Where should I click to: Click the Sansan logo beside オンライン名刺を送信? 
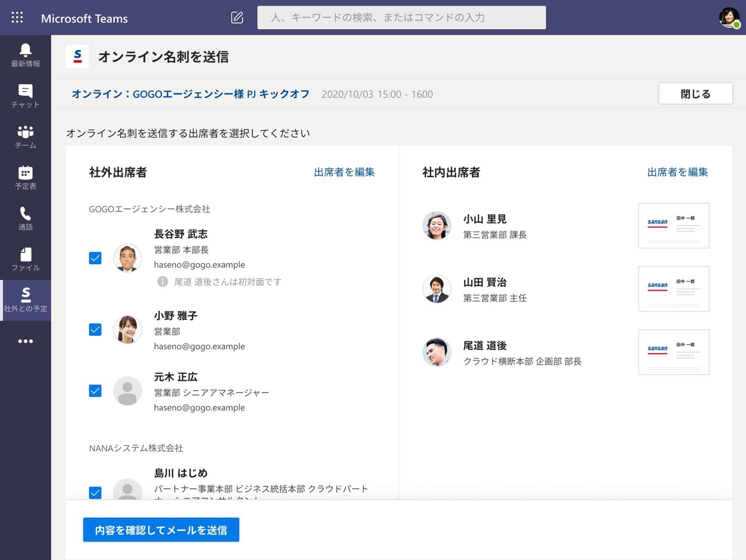click(x=77, y=56)
